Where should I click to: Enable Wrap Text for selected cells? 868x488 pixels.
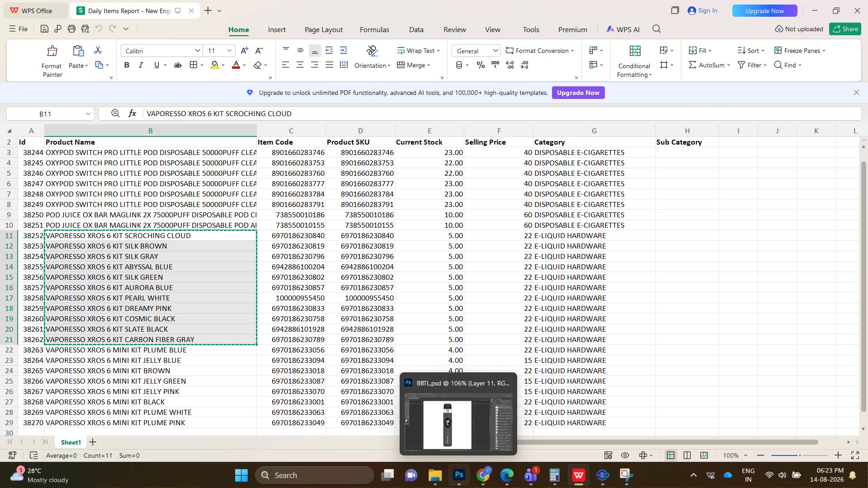pos(419,51)
